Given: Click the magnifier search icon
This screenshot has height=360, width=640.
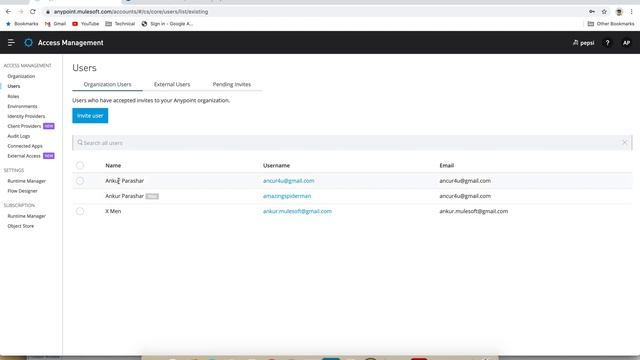Looking at the screenshot, I should tap(80, 142).
